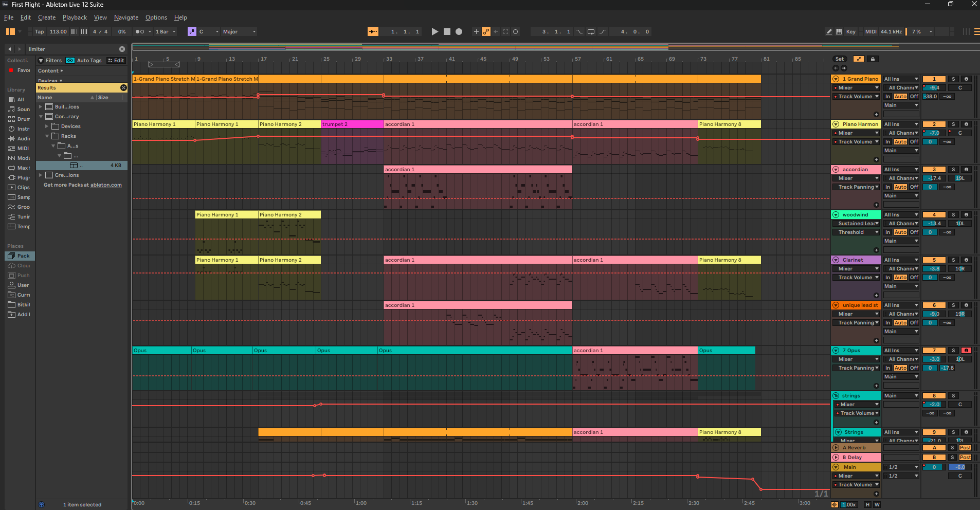Click the tempo field showing 113.00
Image resolution: width=980 pixels, height=510 pixels.
(58, 32)
